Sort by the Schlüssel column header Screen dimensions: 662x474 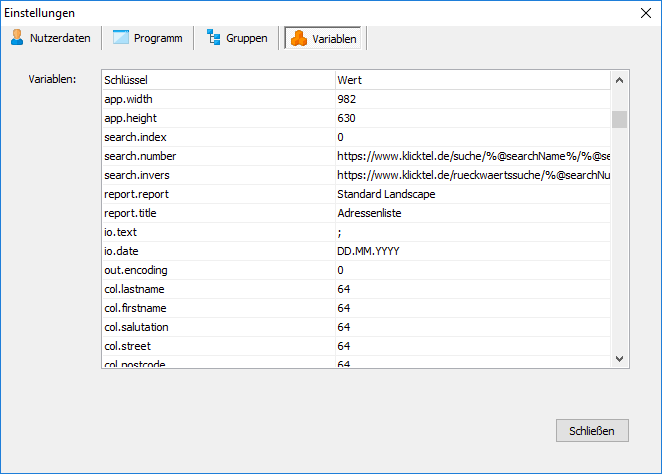[x=217, y=79]
